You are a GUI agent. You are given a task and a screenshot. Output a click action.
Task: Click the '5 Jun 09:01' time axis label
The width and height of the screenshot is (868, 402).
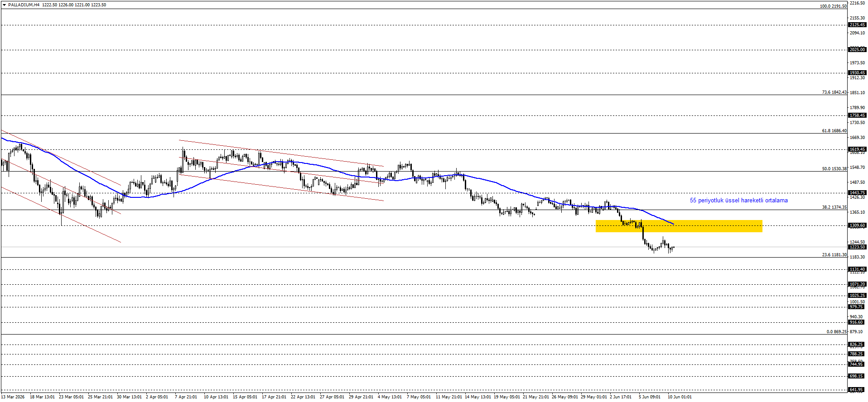click(650, 397)
